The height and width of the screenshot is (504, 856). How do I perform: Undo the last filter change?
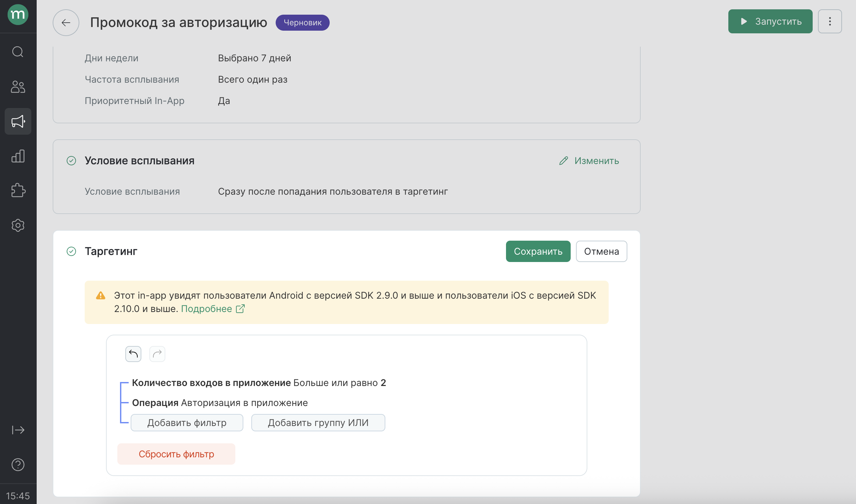[133, 354]
